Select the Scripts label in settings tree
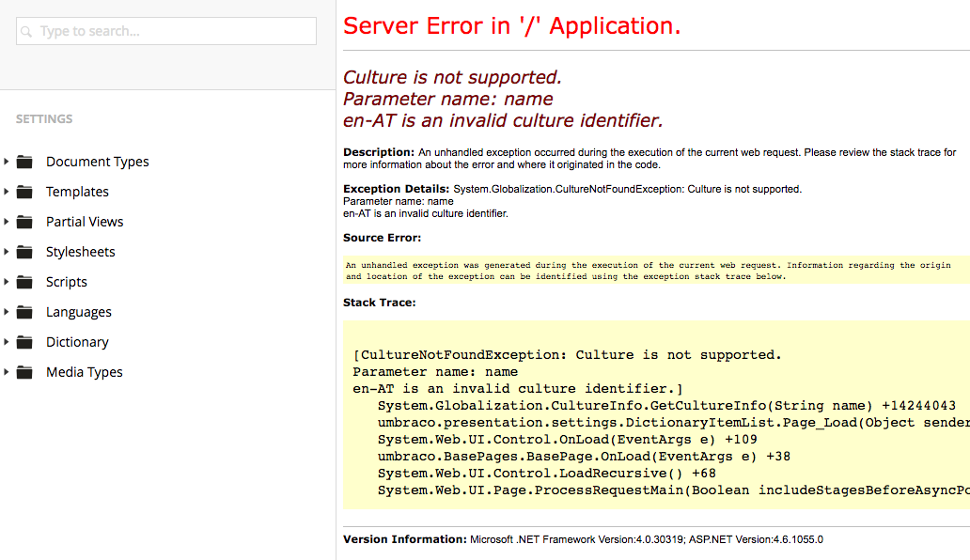Image resolution: width=970 pixels, height=560 pixels. click(x=66, y=282)
